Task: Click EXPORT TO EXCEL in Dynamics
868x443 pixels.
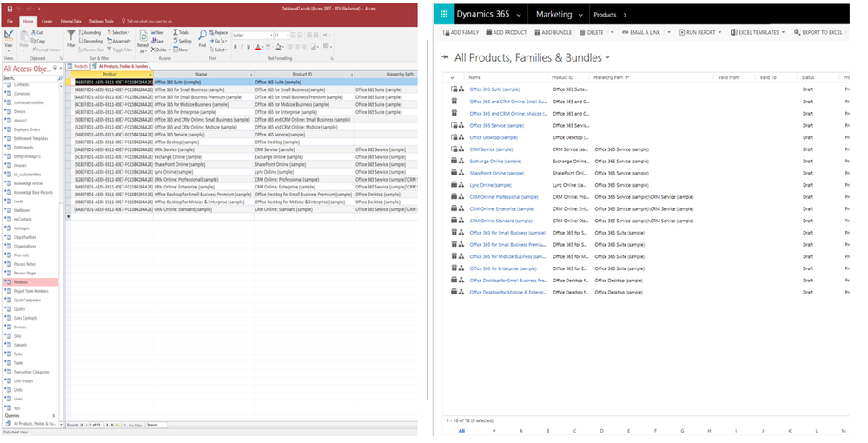Action: tap(818, 33)
